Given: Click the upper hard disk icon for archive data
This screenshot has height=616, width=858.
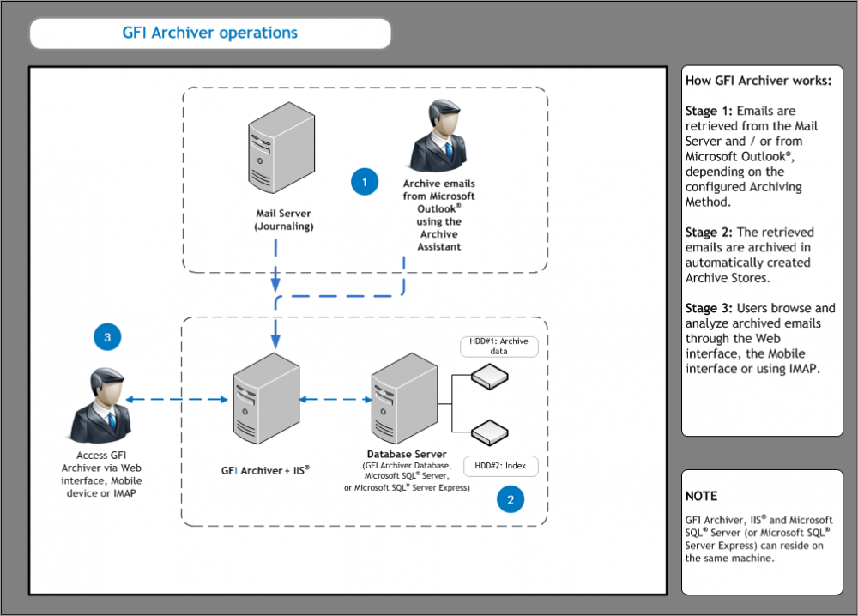Looking at the screenshot, I should [x=490, y=377].
